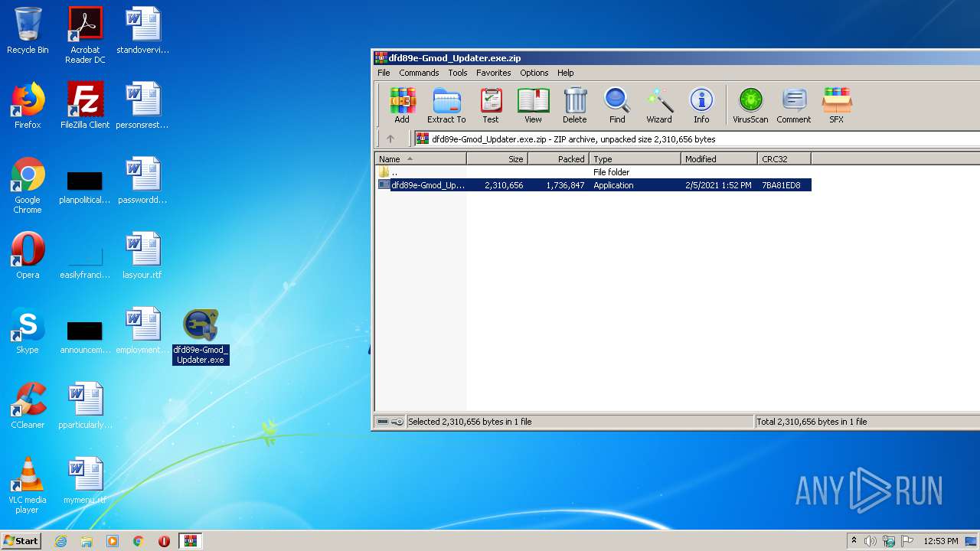This screenshot has height=551, width=980.
Task: Select the planpolitical... desktop file
Action: pyautogui.click(x=85, y=187)
